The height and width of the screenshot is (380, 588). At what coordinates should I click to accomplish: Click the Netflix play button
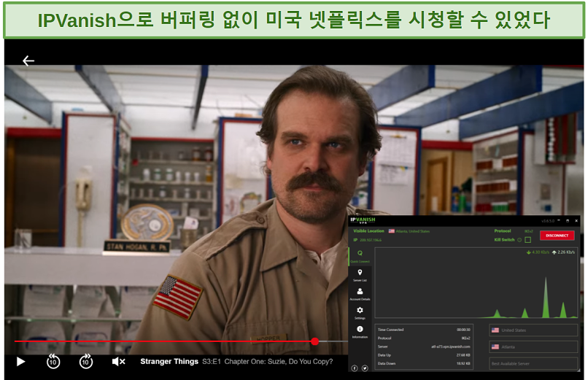point(21,362)
